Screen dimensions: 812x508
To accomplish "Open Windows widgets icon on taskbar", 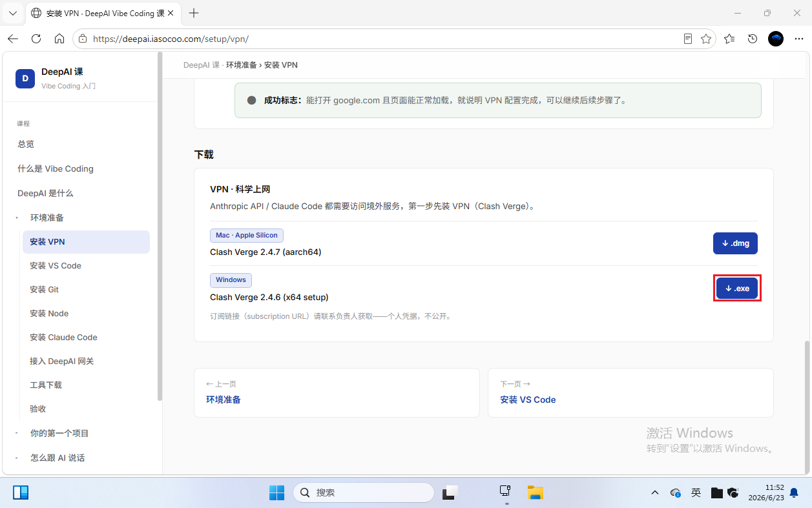I will (x=21, y=493).
